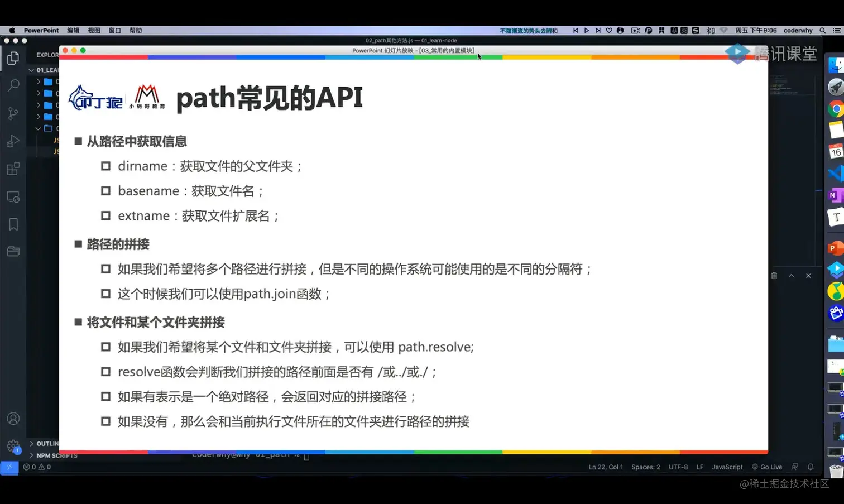Open PowerPoint from the Dock
This screenshot has height=504, width=844.
(836, 248)
